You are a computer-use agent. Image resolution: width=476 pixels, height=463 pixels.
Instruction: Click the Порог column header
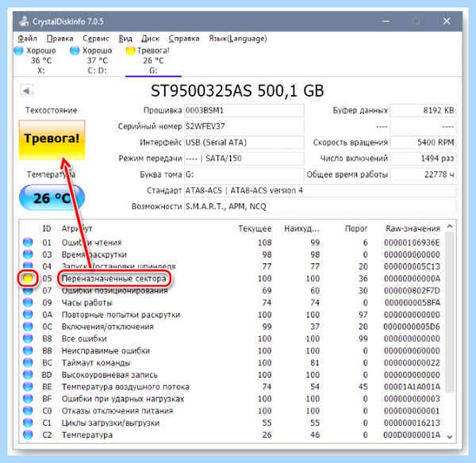pyautogui.click(x=356, y=228)
